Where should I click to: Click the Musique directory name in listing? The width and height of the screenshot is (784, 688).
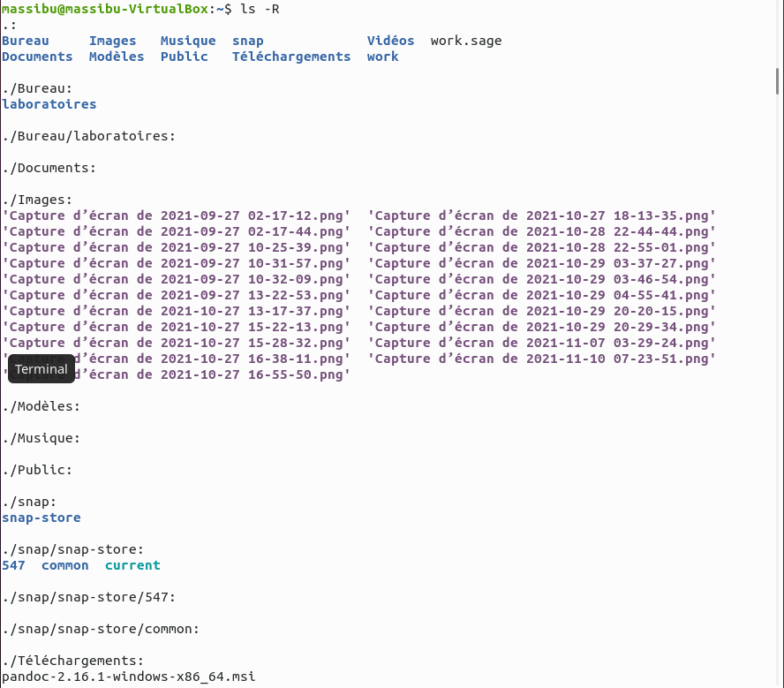188,41
